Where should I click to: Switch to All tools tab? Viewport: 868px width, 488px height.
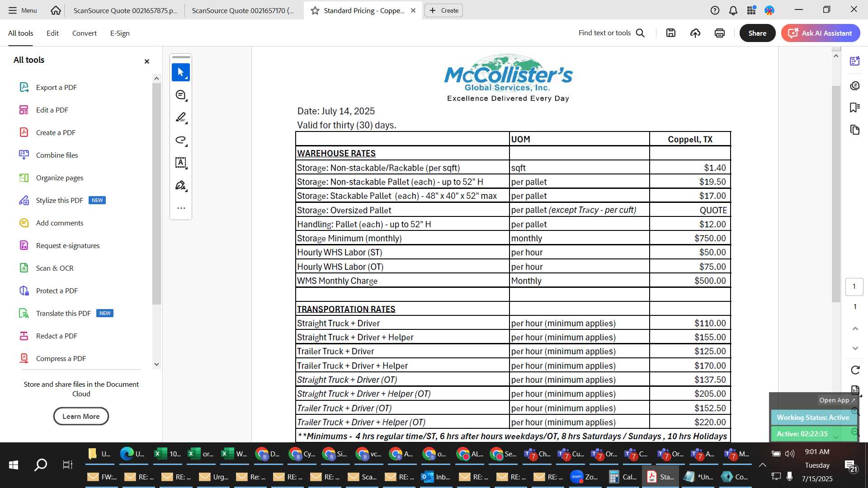(20, 33)
